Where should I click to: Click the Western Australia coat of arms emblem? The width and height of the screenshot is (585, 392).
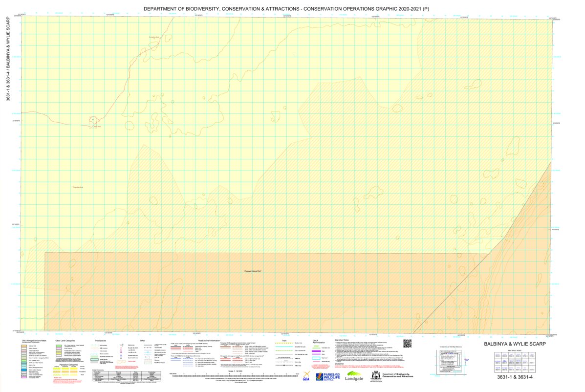click(x=376, y=375)
